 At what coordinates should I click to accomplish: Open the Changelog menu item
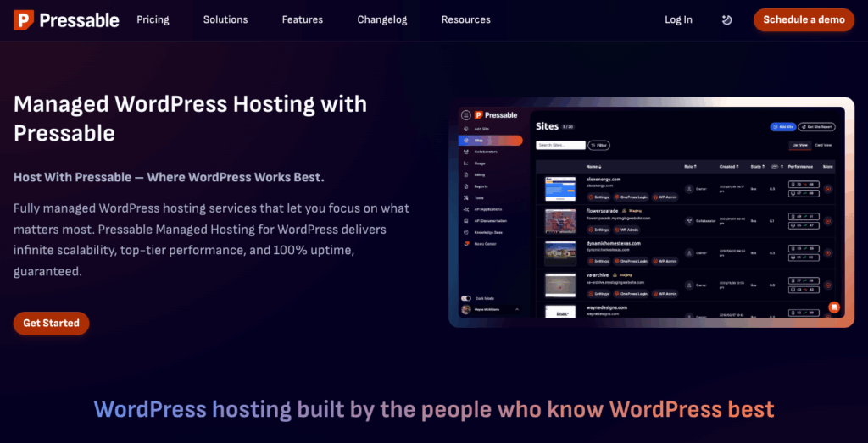[382, 20]
